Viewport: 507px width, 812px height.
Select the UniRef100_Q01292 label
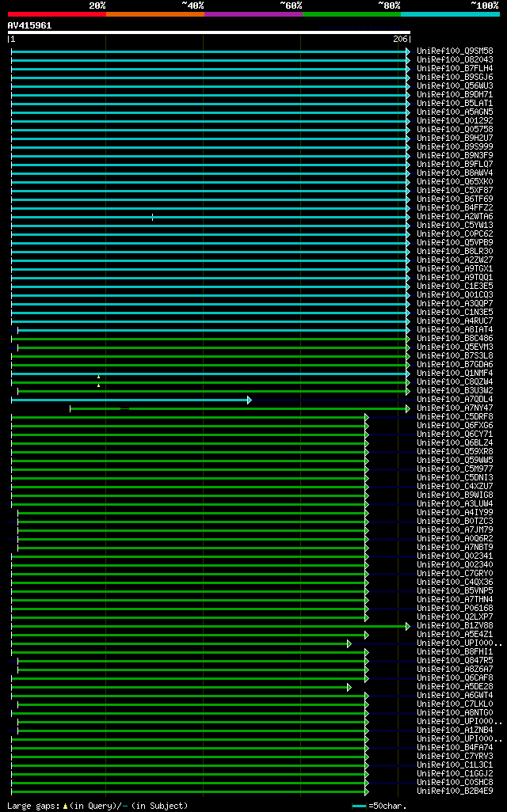click(x=456, y=120)
